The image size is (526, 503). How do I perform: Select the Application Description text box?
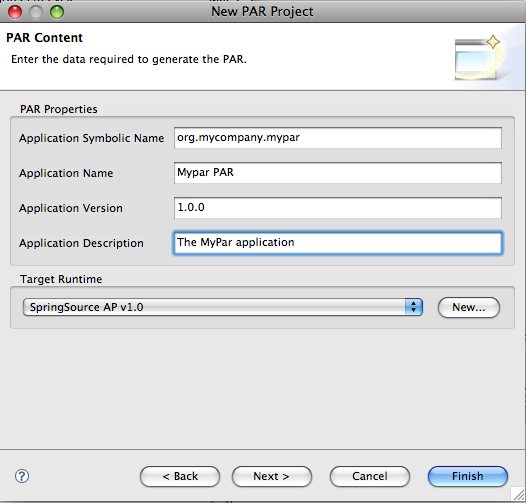pyautogui.click(x=338, y=243)
